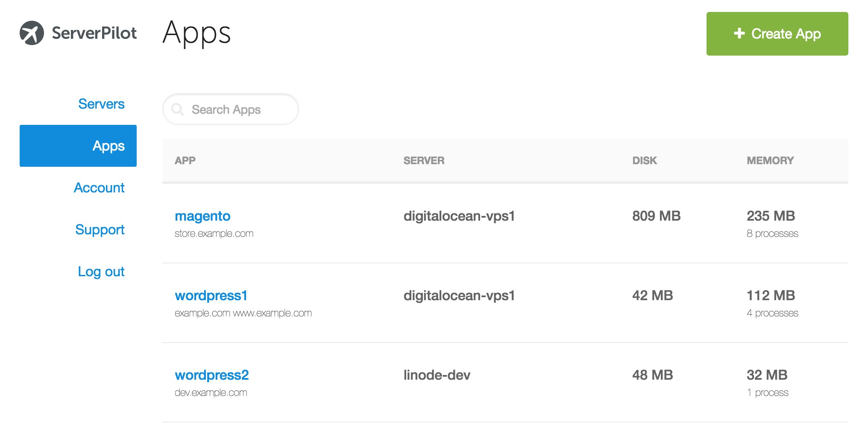Click the ServerPilot airplane logo icon
Image resolution: width=868 pixels, height=437 pixels.
(x=32, y=33)
